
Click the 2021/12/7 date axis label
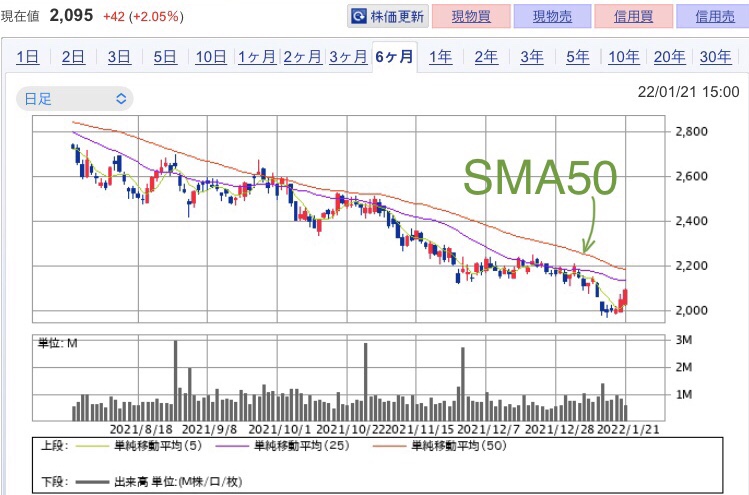pos(488,429)
